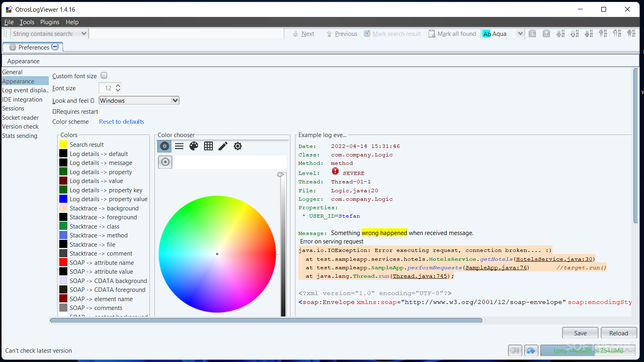Select Stacktrace class green swatch
This screenshot has width=644, height=362.
(x=63, y=226)
